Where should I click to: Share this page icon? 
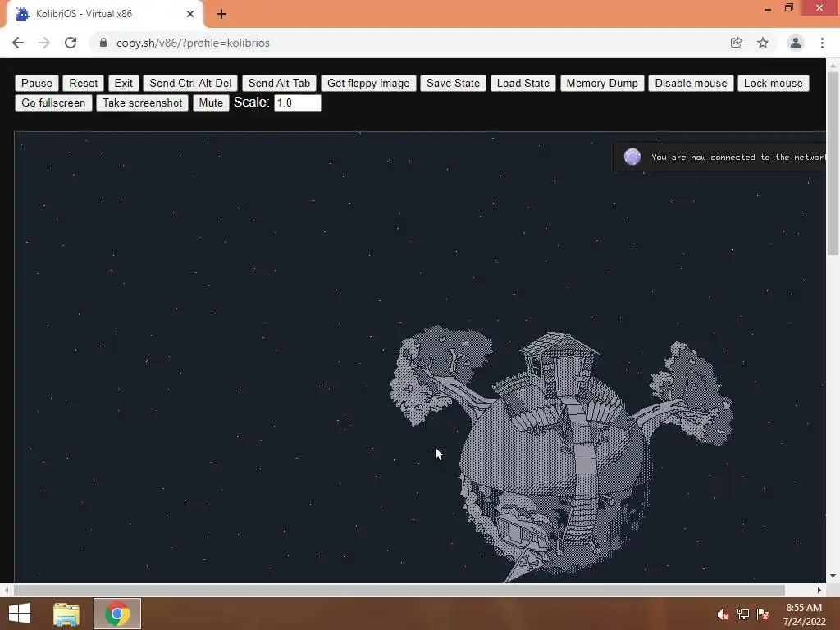(x=736, y=43)
